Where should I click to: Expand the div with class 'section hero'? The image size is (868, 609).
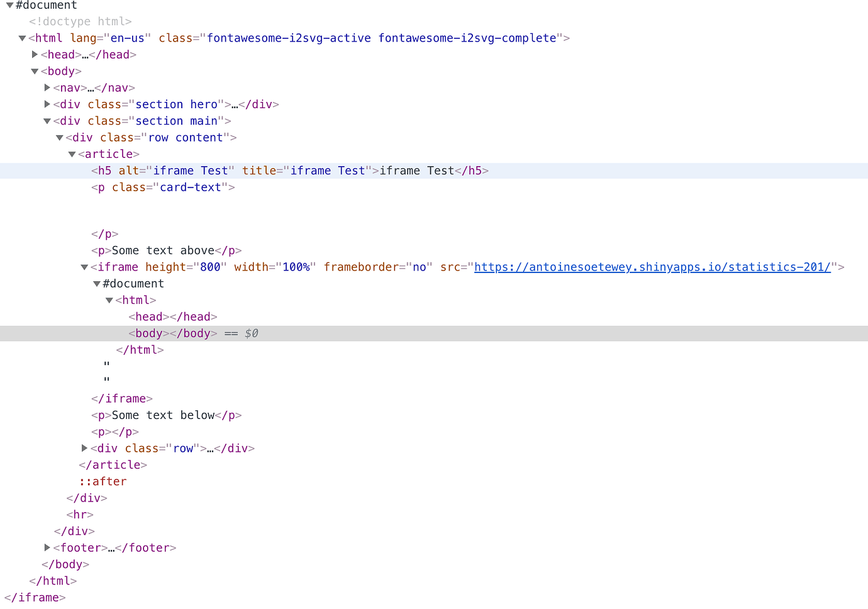point(48,104)
